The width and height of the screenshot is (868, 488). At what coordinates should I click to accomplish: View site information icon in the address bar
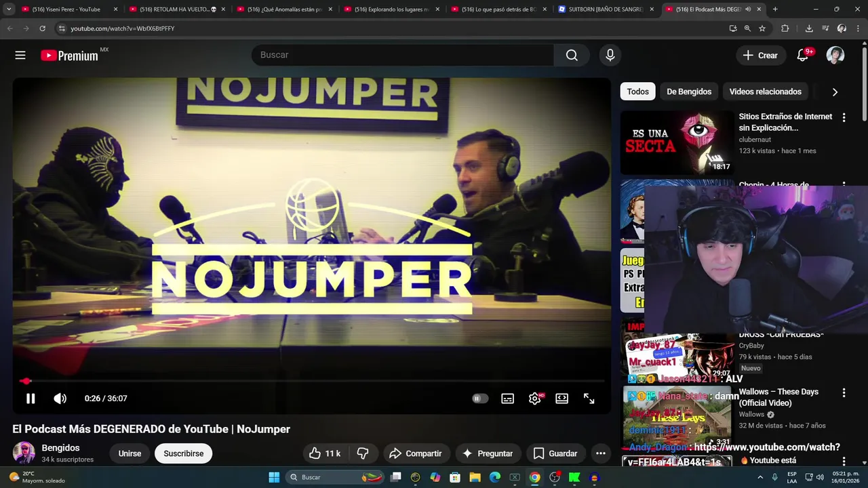61,28
